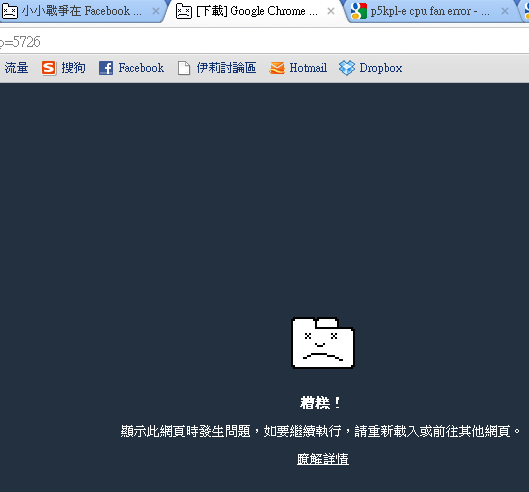The width and height of the screenshot is (529, 492).
Task: Click the Hotmail bookmark label
Action: tap(308, 68)
